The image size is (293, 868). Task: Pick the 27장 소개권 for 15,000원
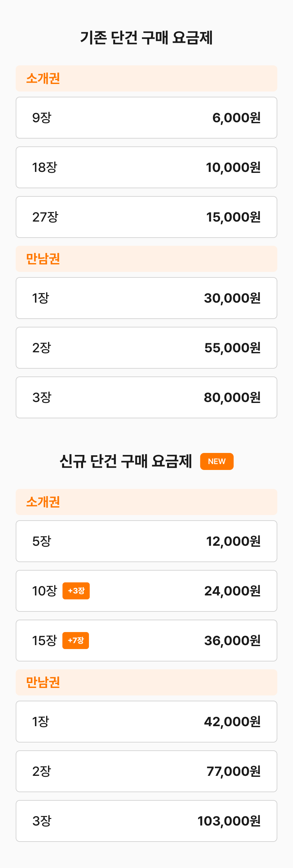pos(146,217)
